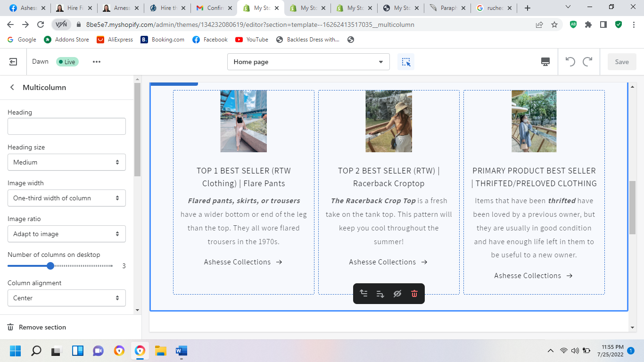The width and height of the screenshot is (644, 362).
Task: Open the YouTube bookmark
Action: click(x=252, y=40)
